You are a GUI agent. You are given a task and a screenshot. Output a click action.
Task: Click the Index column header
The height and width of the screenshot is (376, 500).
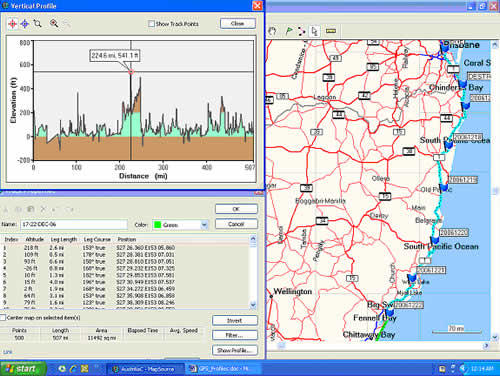(x=11, y=239)
